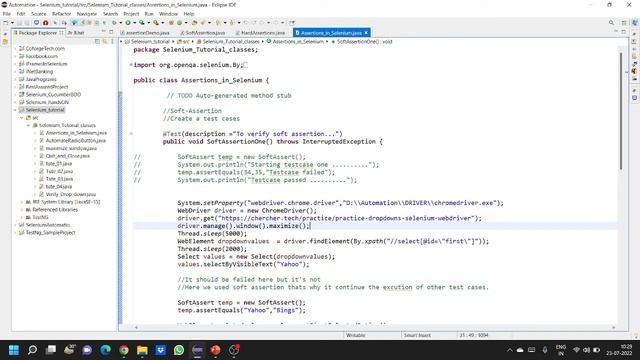The image size is (640, 360).
Task: Open Package Explorer view menu (three dots)
Action: coord(112,41)
